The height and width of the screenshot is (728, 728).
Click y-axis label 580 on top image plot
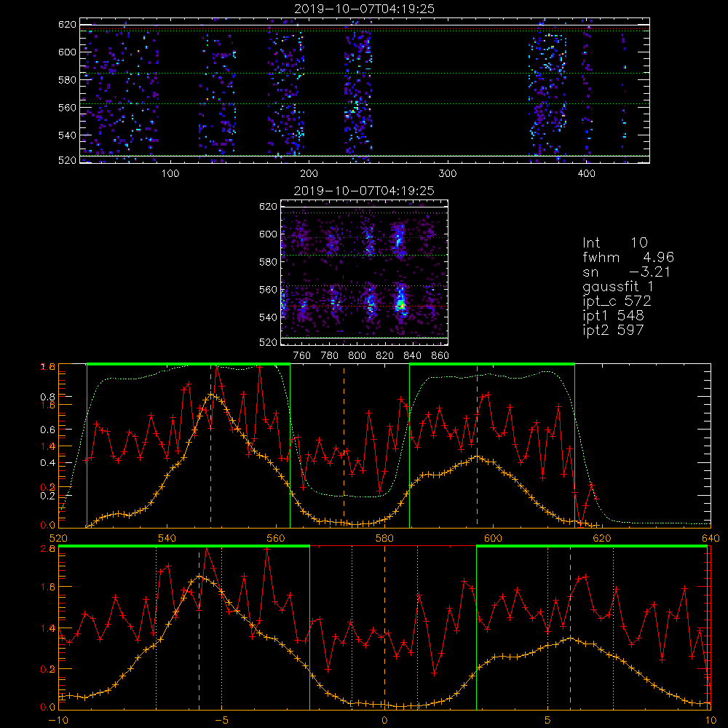67,80
